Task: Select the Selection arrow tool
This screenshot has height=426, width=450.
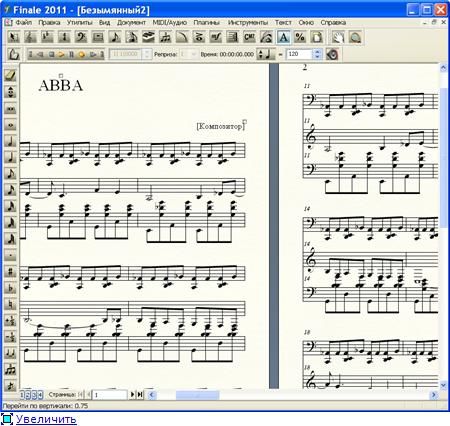Action: [x=13, y=37]
